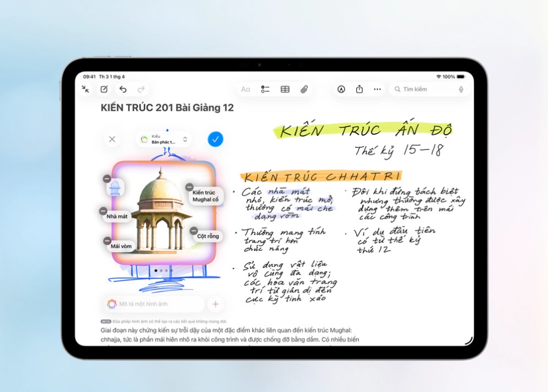Select the second image variation dot
Viewport: 548px width, 392px height.
pos(161,269)
